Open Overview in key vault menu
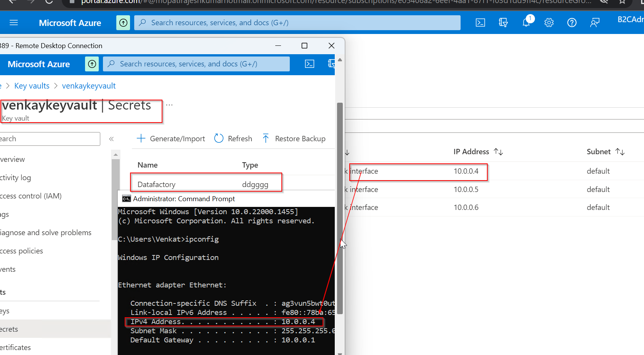The height and width of the screenshot is (355, 644). [13, 159]
